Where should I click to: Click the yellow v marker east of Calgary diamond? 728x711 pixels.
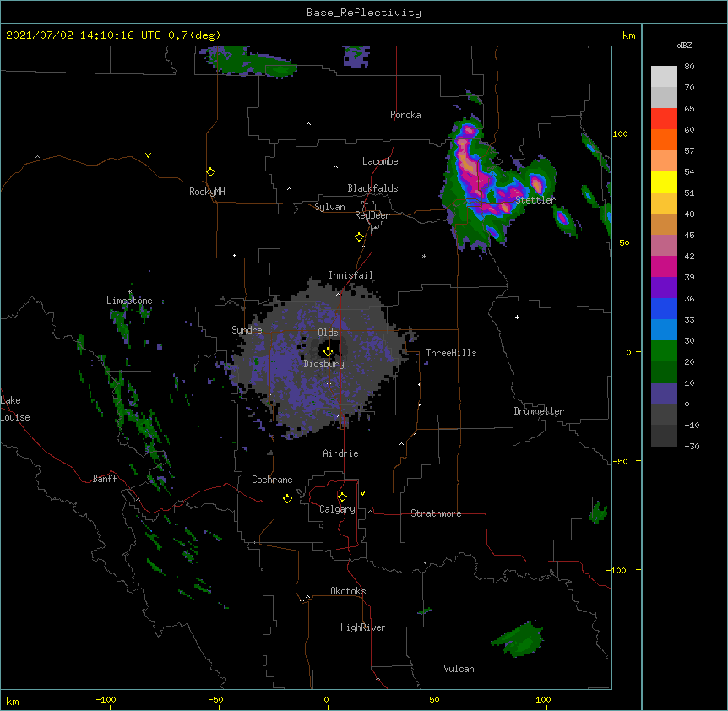[362, 493]
